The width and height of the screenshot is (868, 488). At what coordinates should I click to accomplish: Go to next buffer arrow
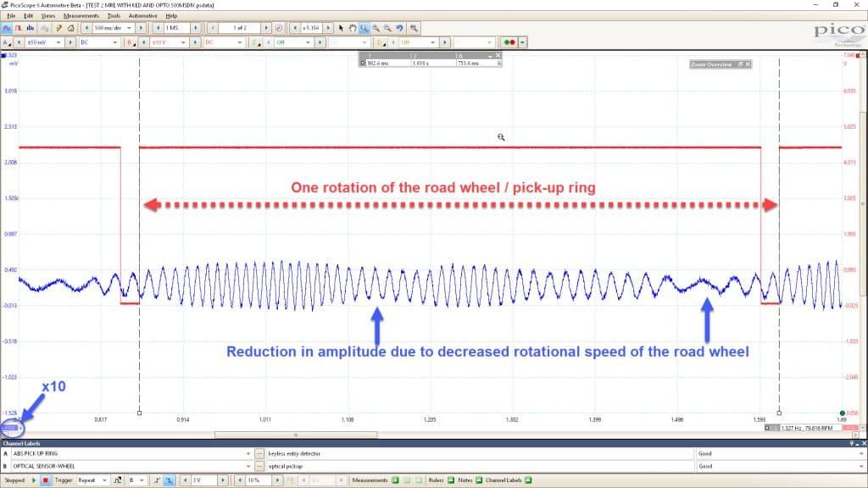tap(266, 28)
